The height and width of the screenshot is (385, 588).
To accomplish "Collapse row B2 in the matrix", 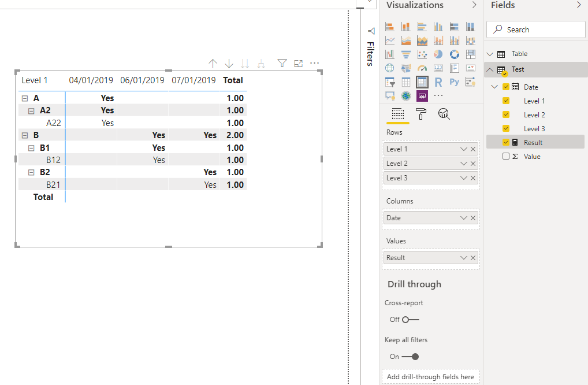I will pos(31,172).
